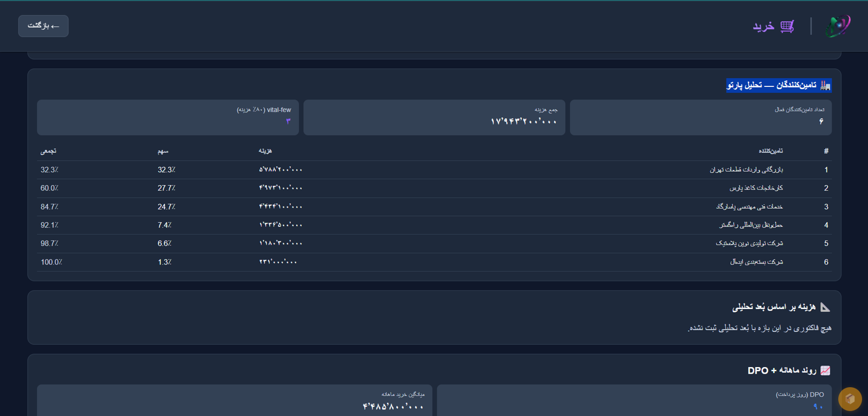Screen dimensions: 868x416
Task: Click the 60.0% cumulative cell
Action: click(x=49, y=188)
